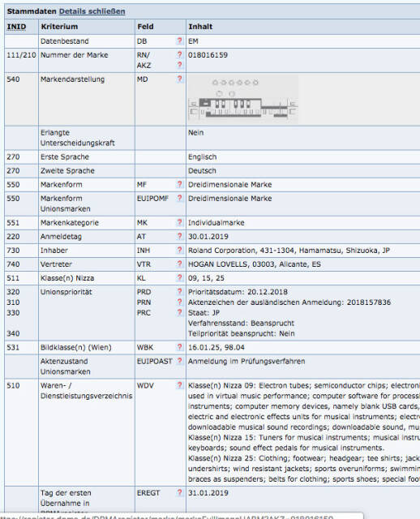420x519 pixels.
Task: Select foreign application number 2018157836 line
Action: [289, 302]
